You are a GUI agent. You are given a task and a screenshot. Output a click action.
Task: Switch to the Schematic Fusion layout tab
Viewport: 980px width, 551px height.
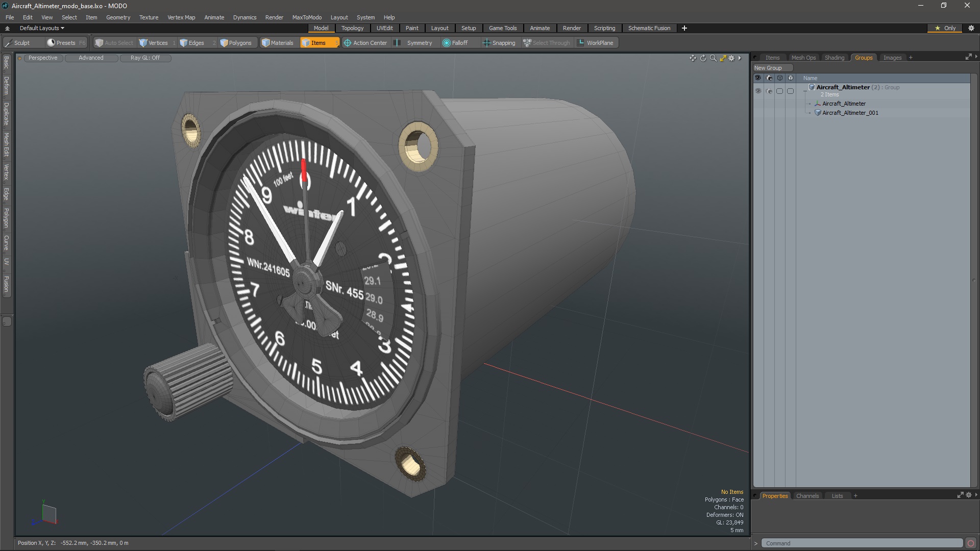[x=649, y=28]
